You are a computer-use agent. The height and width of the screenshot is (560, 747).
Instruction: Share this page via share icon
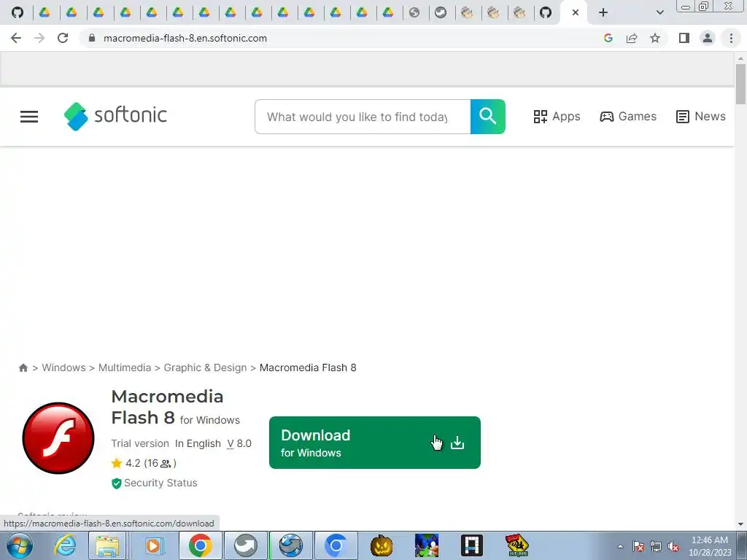pos(632,38)
